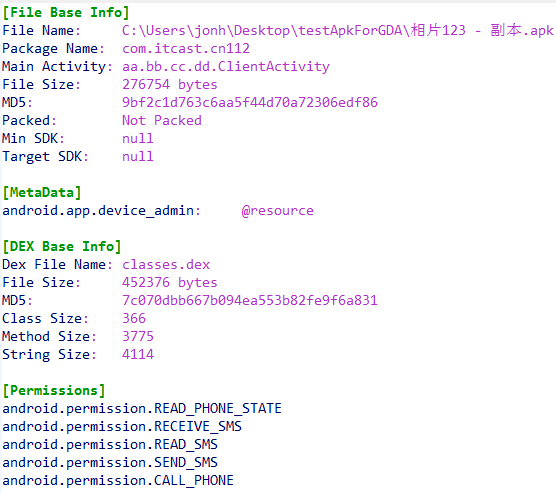Click the file size 276754 bytes value
Screen dimensions: 556x493
coord(169,84)
